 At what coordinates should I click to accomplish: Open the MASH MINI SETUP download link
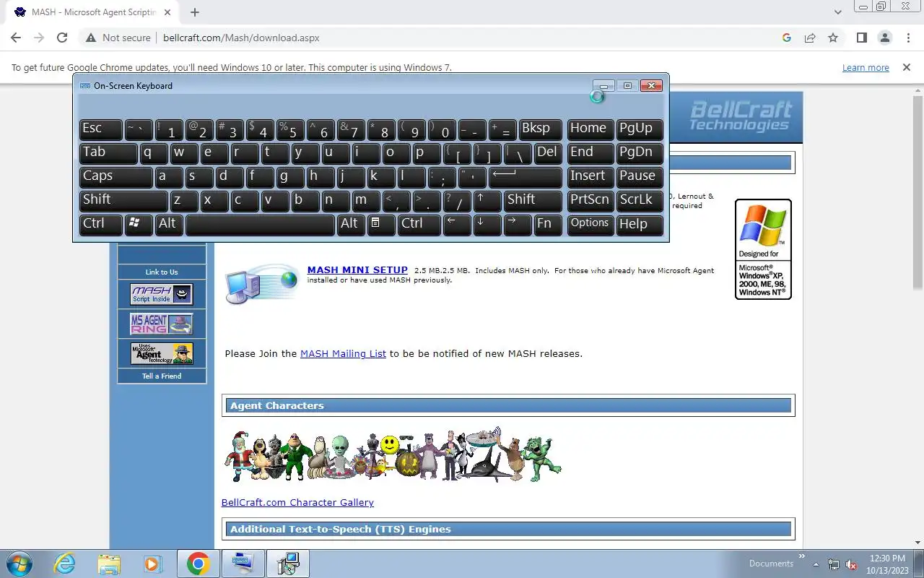click(x=357, y=270)
